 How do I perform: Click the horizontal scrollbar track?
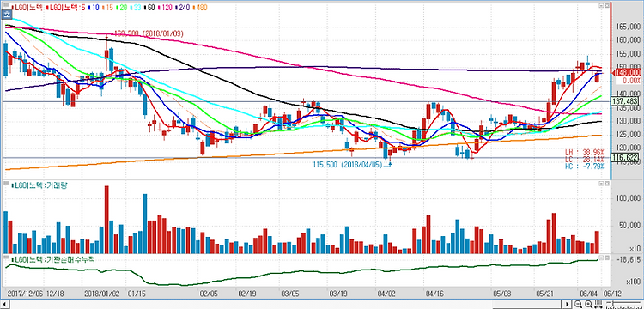(x=283, y=305)
